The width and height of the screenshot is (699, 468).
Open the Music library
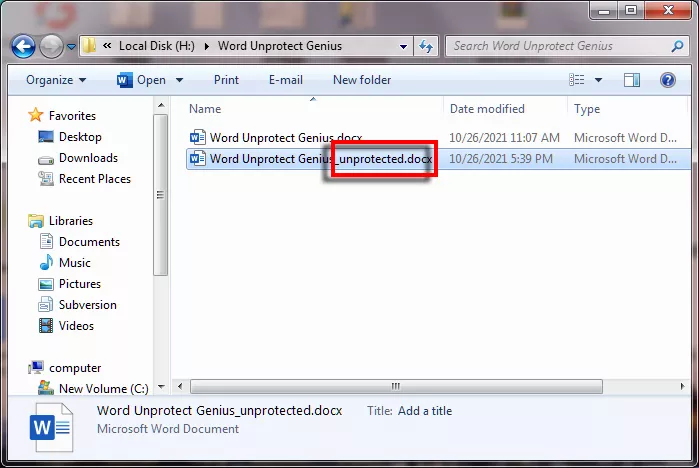pos(75,263)
